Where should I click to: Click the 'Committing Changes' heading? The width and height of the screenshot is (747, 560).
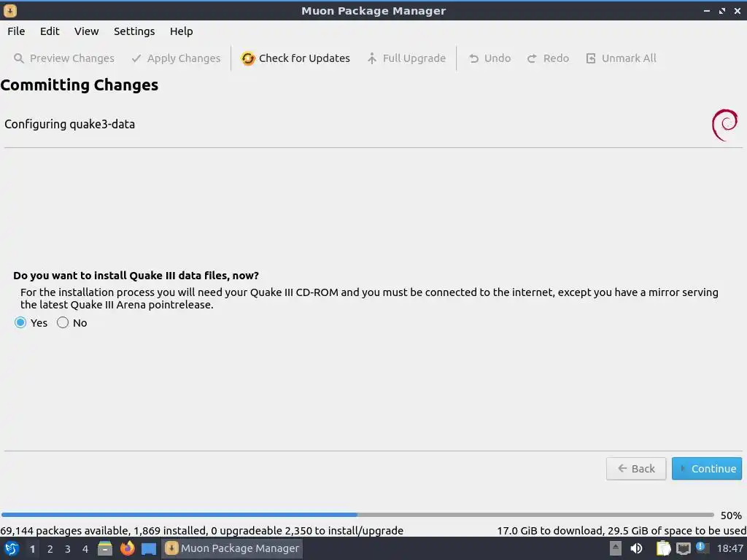(x=79, y=85)
